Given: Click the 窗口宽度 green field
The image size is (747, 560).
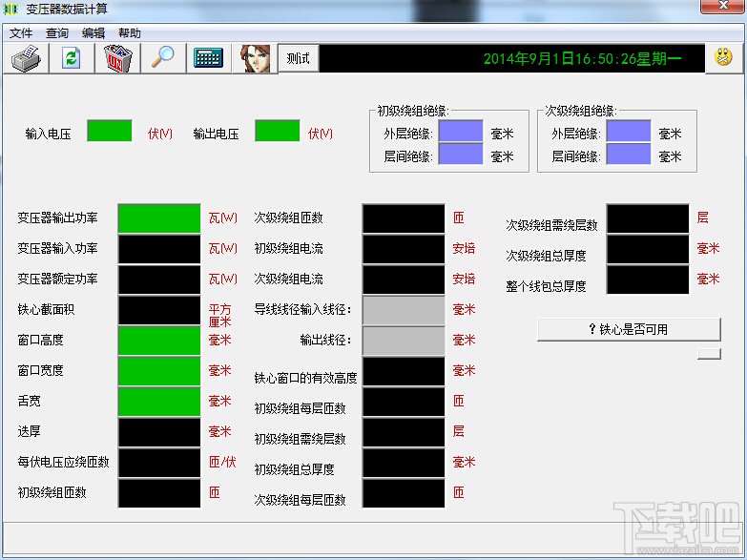Looking at the screenshot, I should [x=159, y=371].
